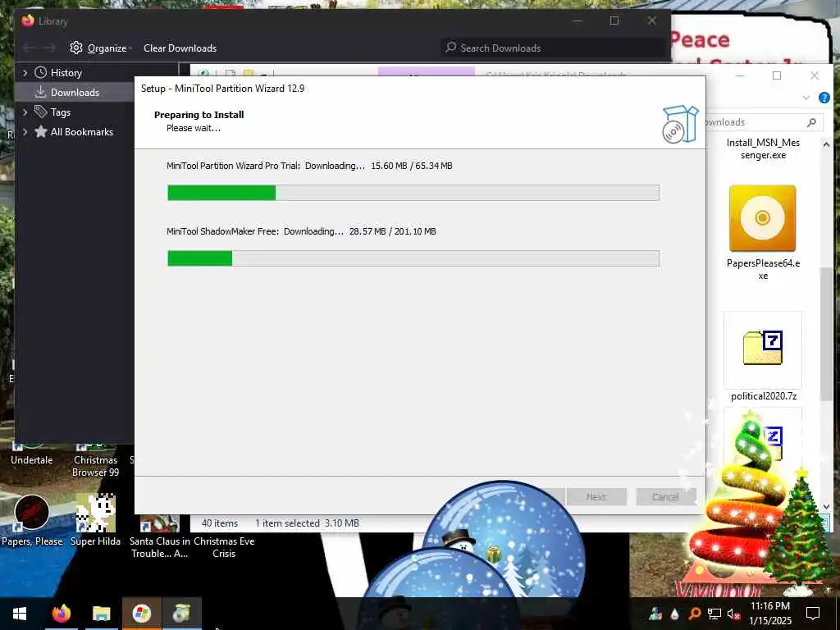Image resolution: width=840 pixels, height=630 pixels.
Task: Click Explorer scrollbar down arrow
Action: click(x=826, y=506)
